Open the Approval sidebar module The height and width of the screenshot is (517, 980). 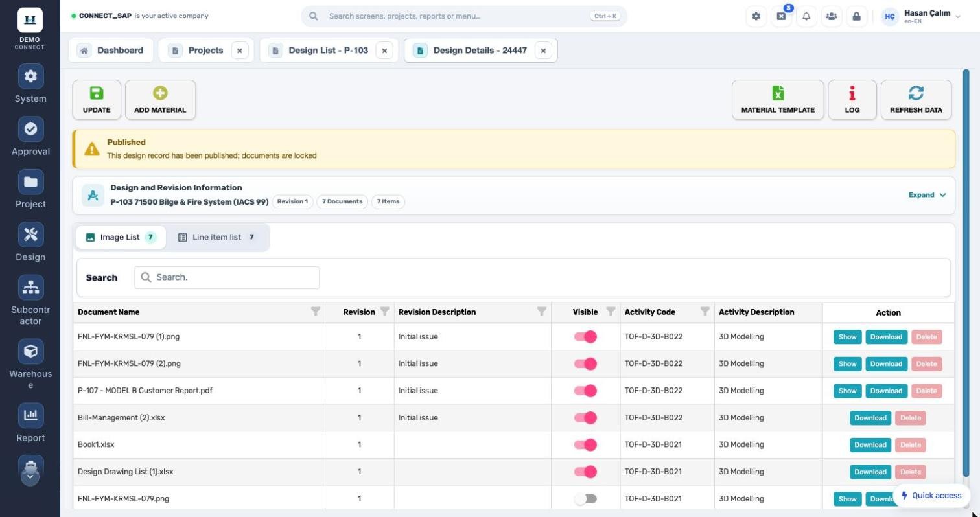(x=30, y=137)
